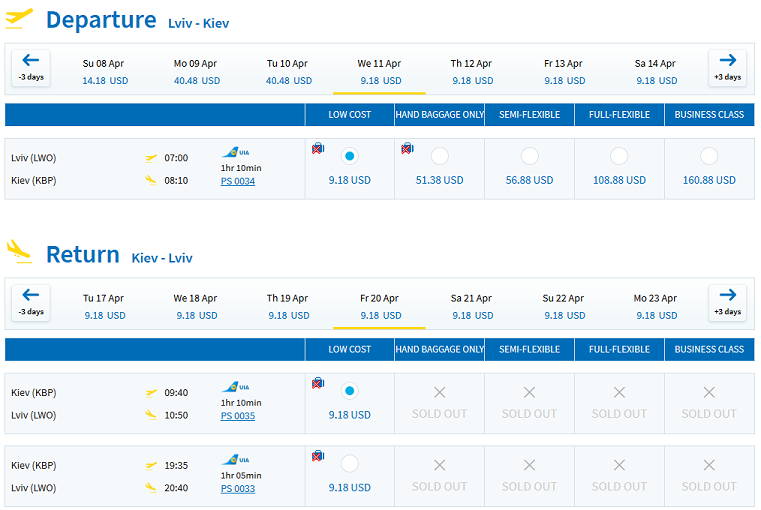Choose Su 22 Apr return date
Image resolution: width=761 pixels, height=510 pixels.
(564, 307)
